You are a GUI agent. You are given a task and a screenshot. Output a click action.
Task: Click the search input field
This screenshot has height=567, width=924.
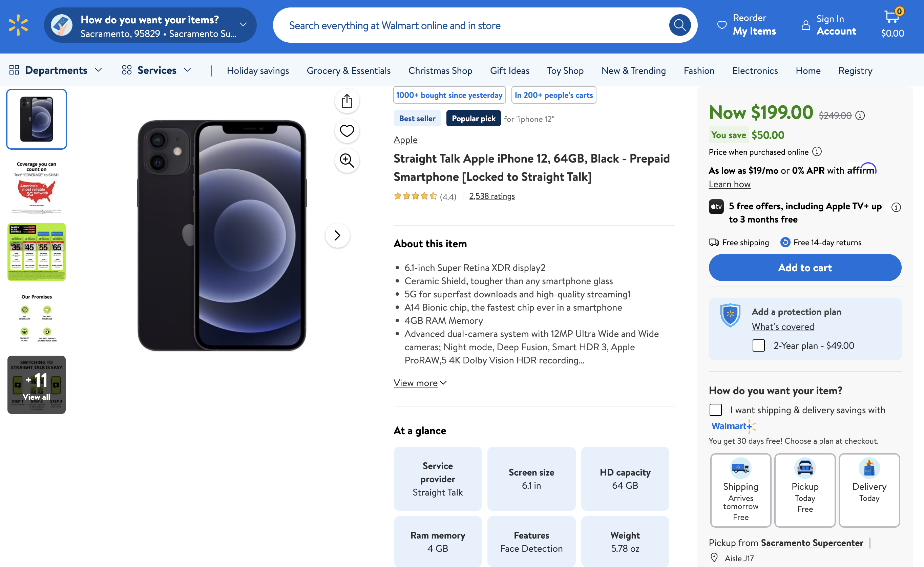(469, 25)
